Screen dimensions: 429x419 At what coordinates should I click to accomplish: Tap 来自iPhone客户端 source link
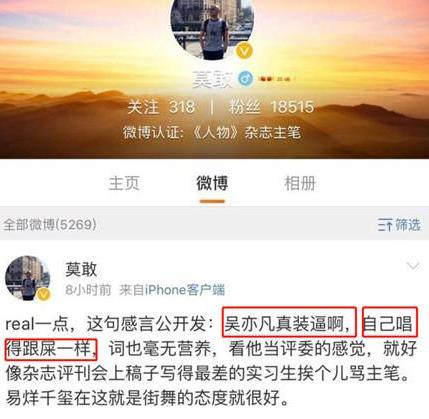click(172, 290)
